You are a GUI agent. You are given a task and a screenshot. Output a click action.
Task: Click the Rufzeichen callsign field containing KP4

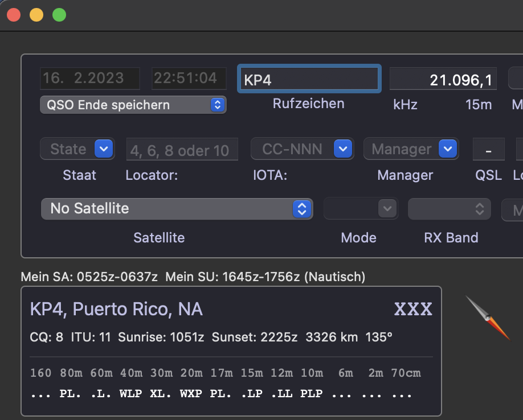[x=309, y=79]
